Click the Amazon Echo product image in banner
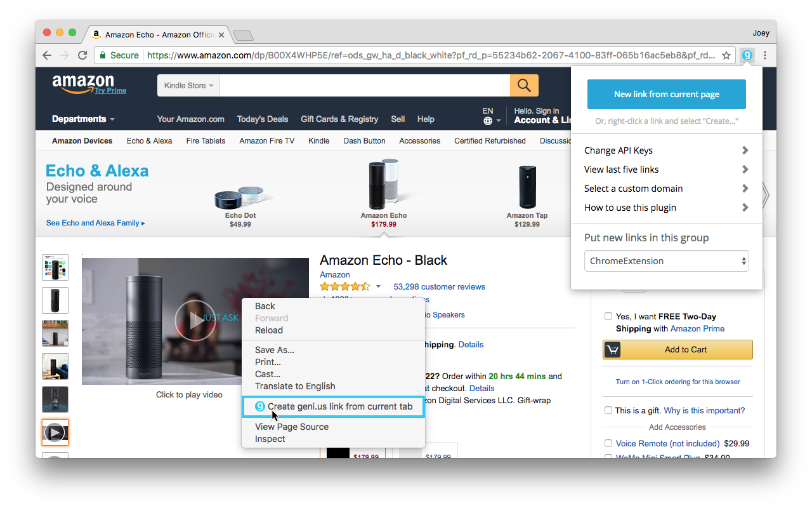Screen dimensions: 812x508 click(384, 184)
